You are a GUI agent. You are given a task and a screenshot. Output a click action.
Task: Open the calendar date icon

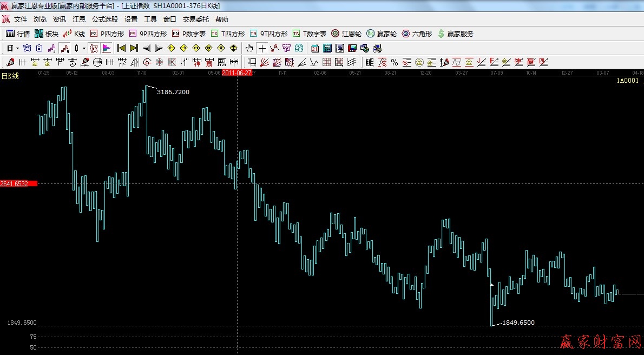314,48
